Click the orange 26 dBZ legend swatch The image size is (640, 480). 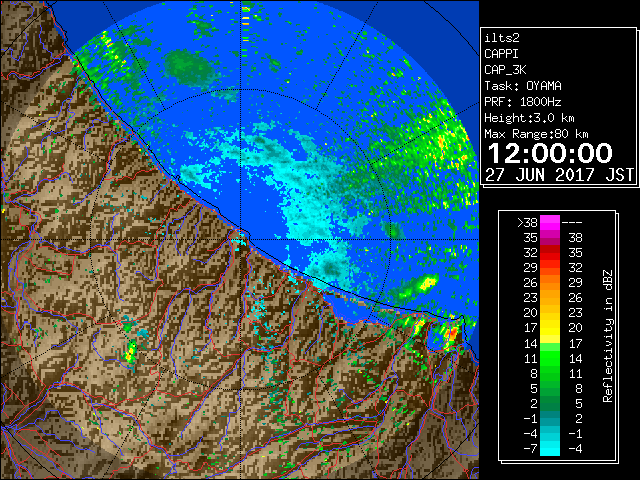click(550, 283)
